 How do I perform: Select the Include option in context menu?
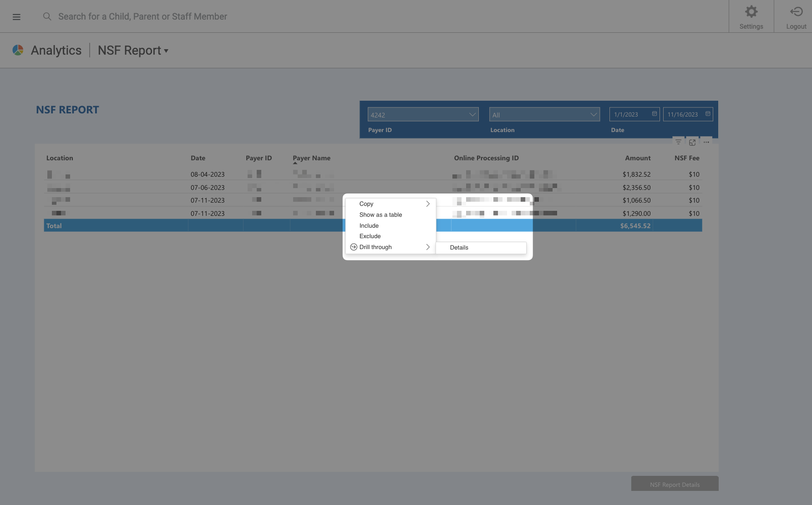369,225
